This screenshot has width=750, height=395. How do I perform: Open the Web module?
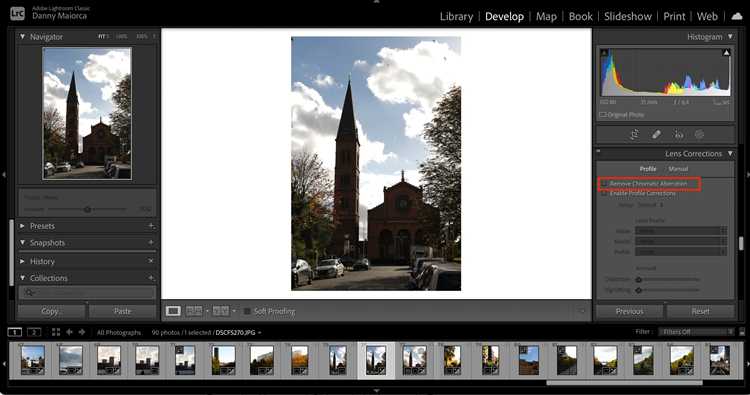(x=707, y=16)
